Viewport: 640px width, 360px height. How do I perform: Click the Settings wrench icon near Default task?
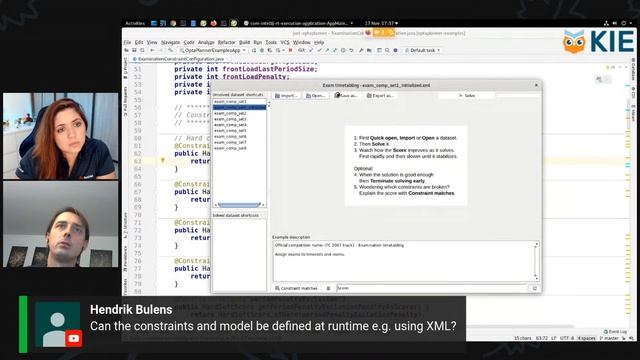(361, 50)
